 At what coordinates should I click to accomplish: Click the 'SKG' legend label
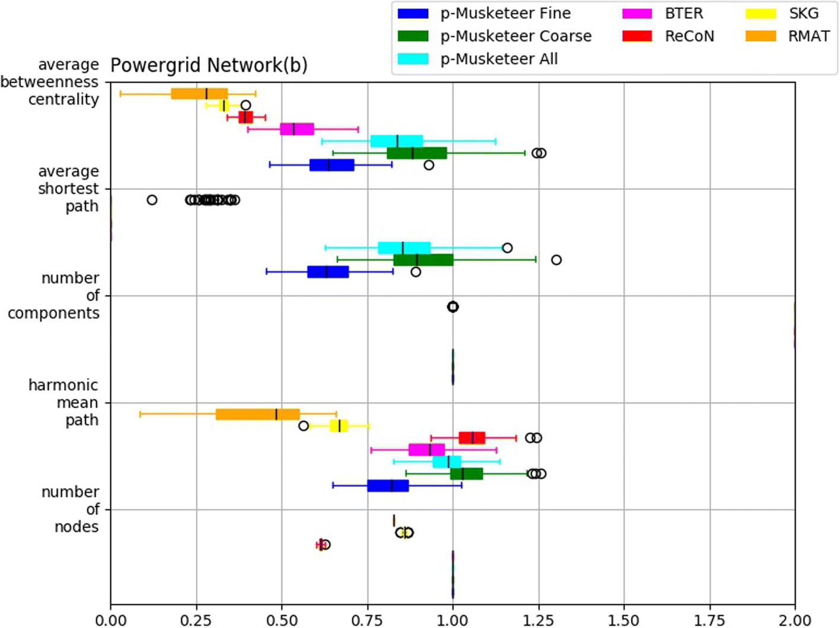803,14
